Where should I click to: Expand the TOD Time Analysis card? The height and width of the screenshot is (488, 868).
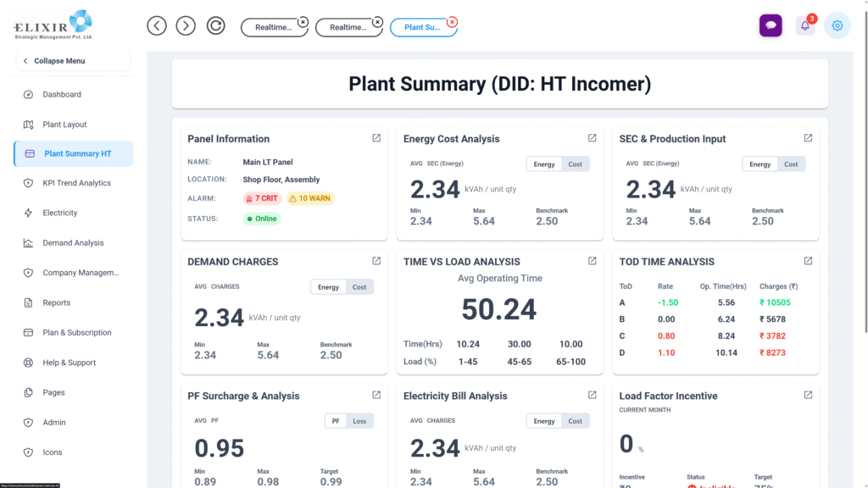[808, 261]
